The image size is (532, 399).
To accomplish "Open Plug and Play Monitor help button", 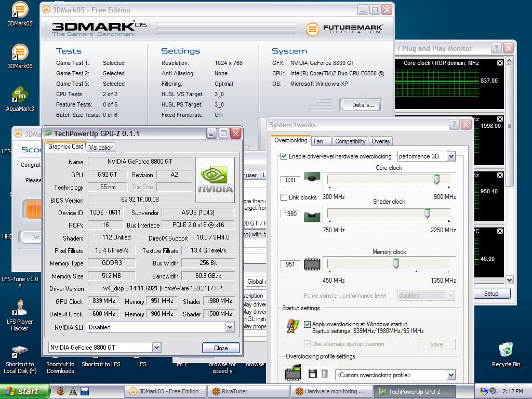I will [x=496, y=48].
